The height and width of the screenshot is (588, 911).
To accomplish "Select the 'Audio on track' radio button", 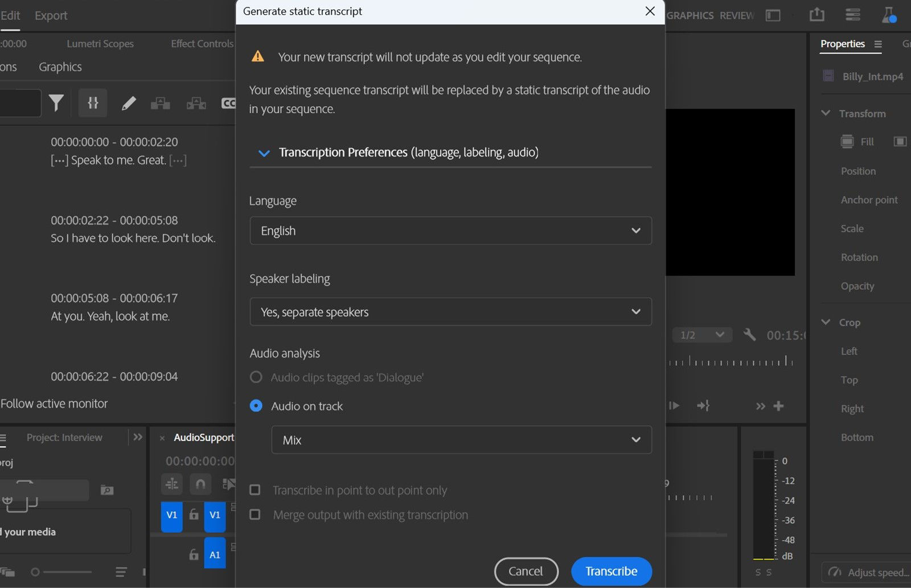I will (256, 406).
